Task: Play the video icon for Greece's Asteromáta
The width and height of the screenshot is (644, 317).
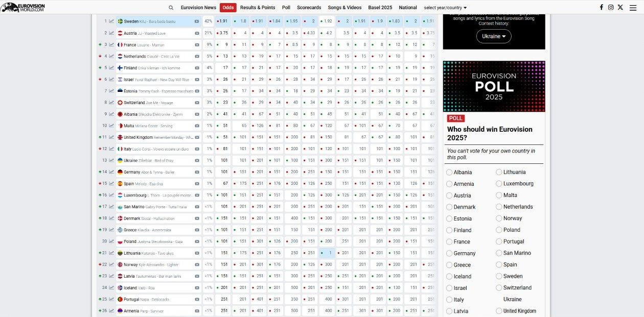Action: coord(197,230)
